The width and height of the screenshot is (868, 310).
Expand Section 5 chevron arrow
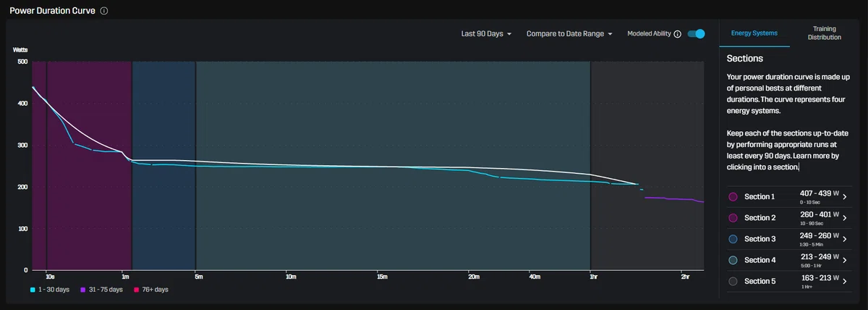click(845, 281)
